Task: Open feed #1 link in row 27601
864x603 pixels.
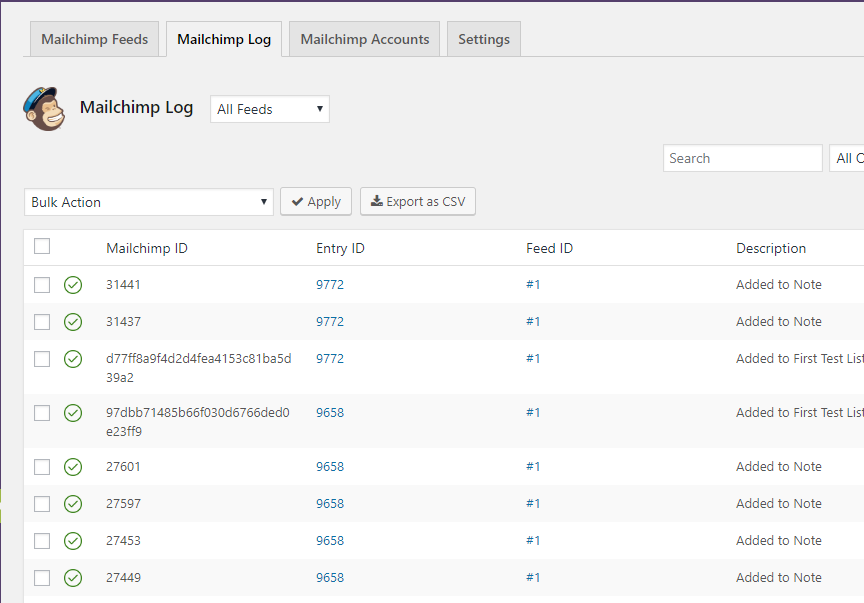Action: [533, 467]
